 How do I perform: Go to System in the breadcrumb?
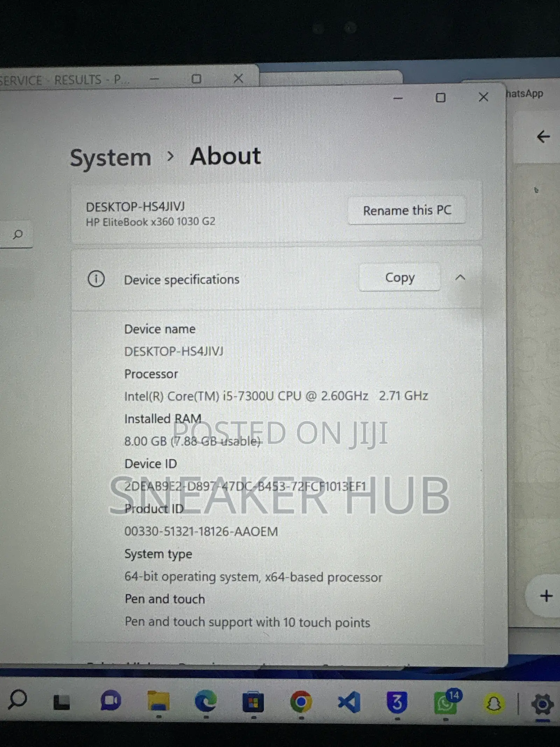click(x=111, y=158)
